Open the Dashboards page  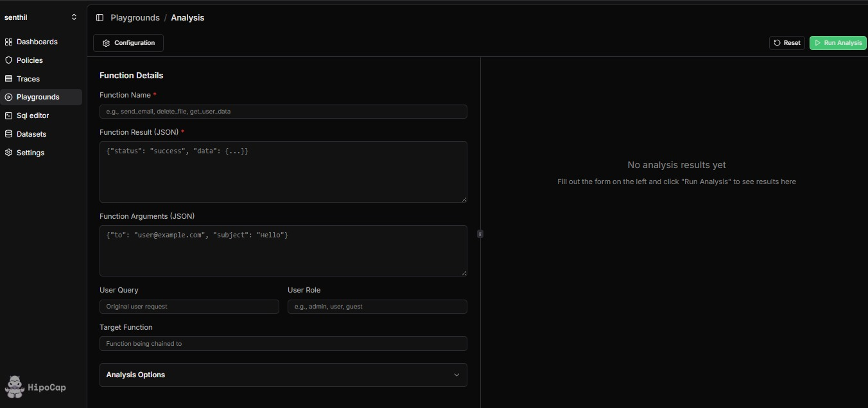coord(41,42)
